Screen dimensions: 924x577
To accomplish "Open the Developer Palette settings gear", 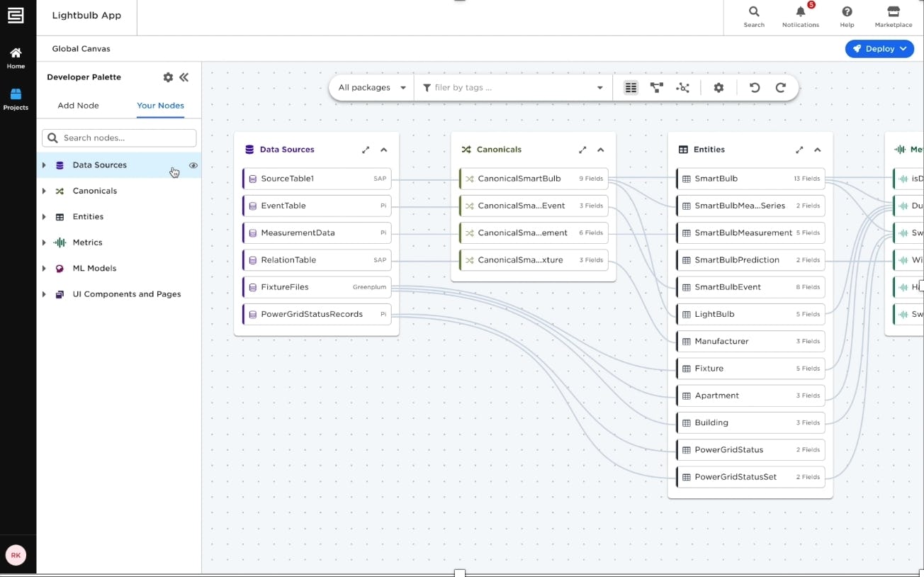I will click(167, 77).
